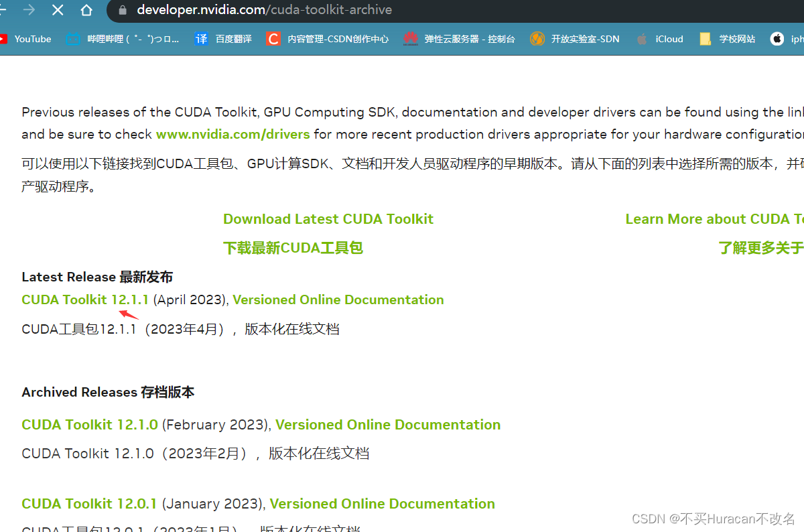The height and width of the screenshot is (532, 804).
Task: Open 12.1.0 Versioned Online Documentation
Action: pyautogui.click(x=388, y=425)
